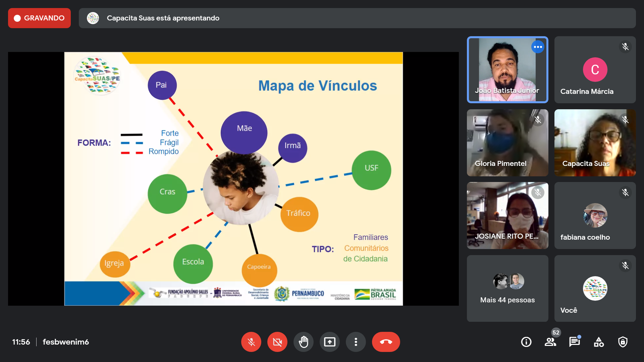Click the meeting code fesbwenim6
Image resolution: width=644 pixels, height=362 pixels.
(66, 342)
